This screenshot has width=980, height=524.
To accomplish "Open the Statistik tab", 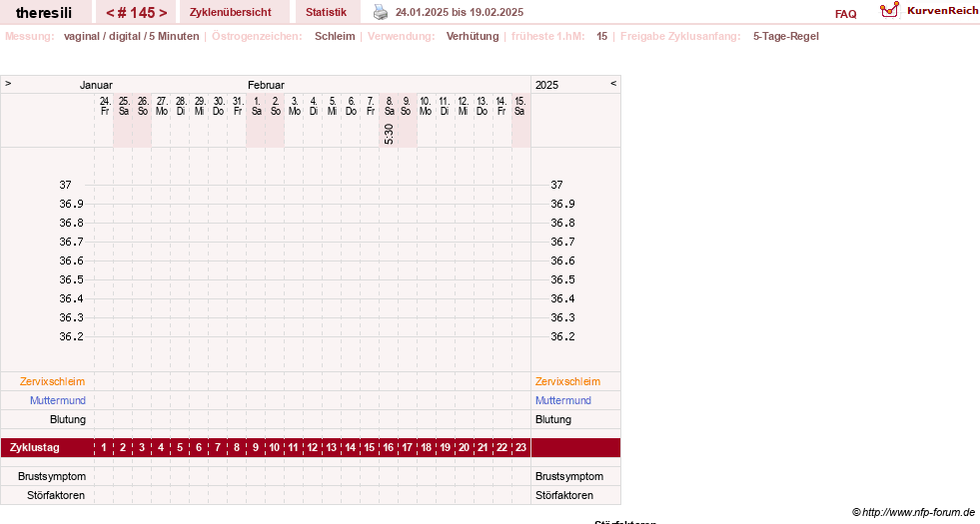I will pos(327,12).
